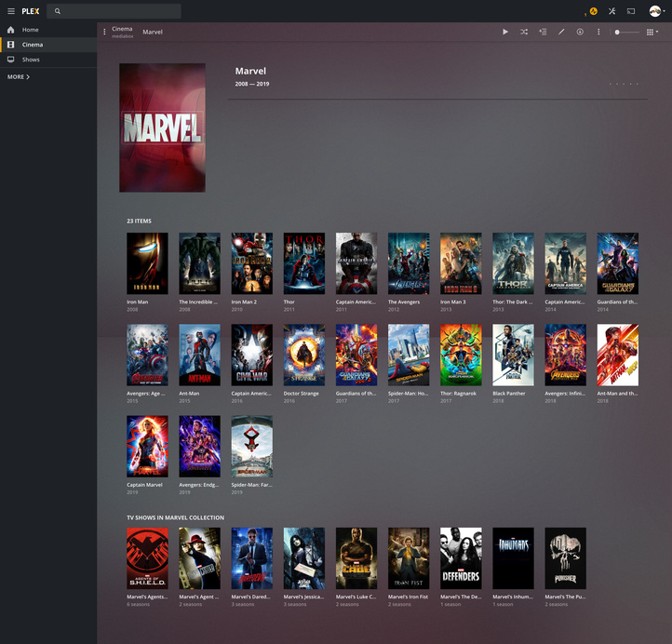Open the Avengers: Endgame poster
672x644 pixels.
click(x=199, y=446)
